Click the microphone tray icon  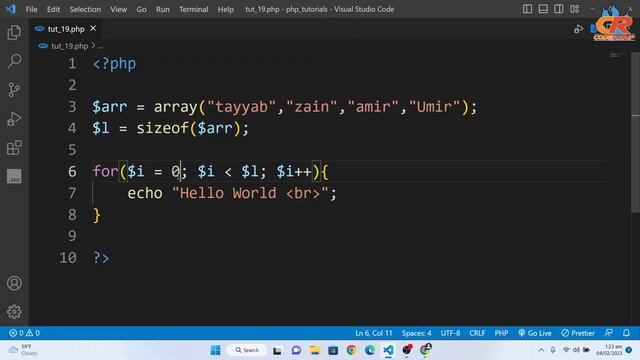(x=553, y=350)
